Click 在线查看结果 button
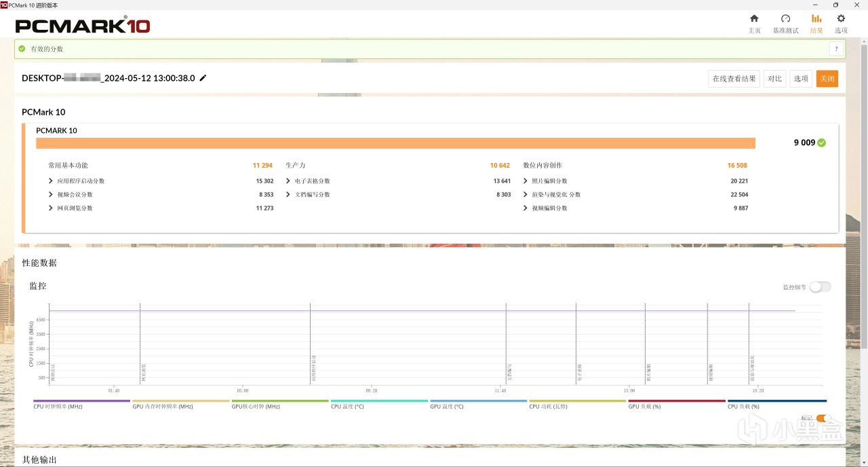The width and height of the screenshot is (868, 467). [x=734, y=79]
